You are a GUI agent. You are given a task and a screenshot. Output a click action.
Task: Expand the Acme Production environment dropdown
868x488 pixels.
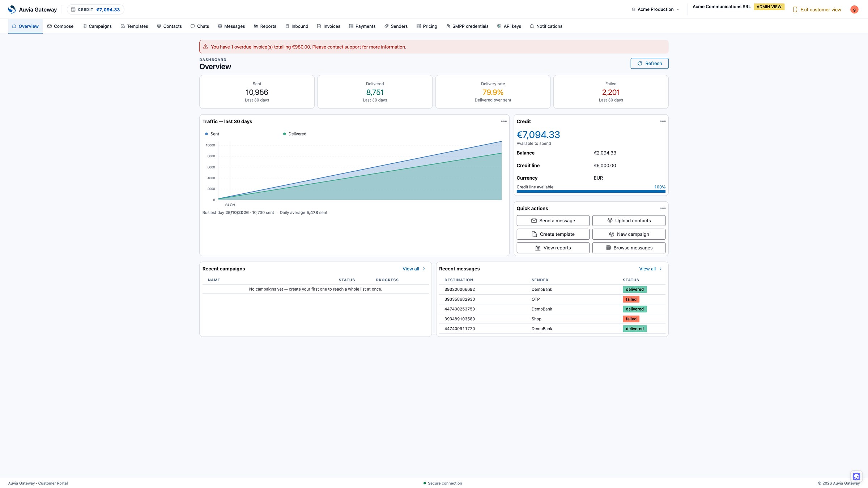click(655, 9)
